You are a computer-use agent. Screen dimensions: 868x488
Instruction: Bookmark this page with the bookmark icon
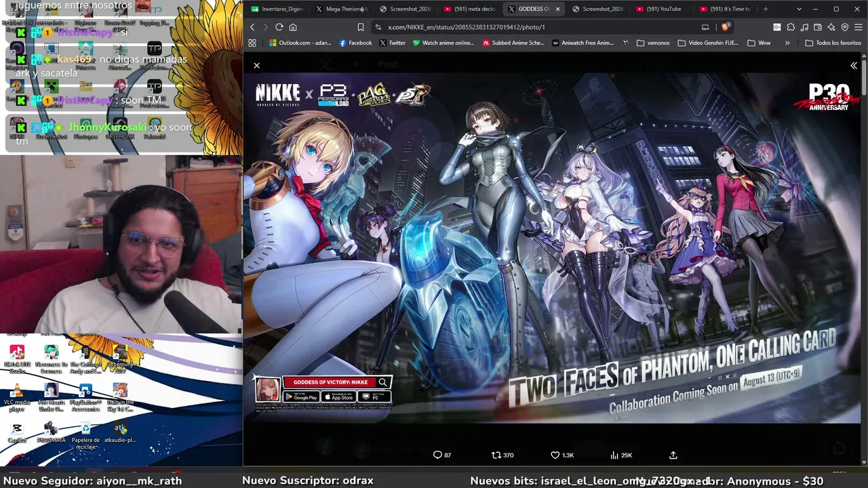[x=360, y=27]
